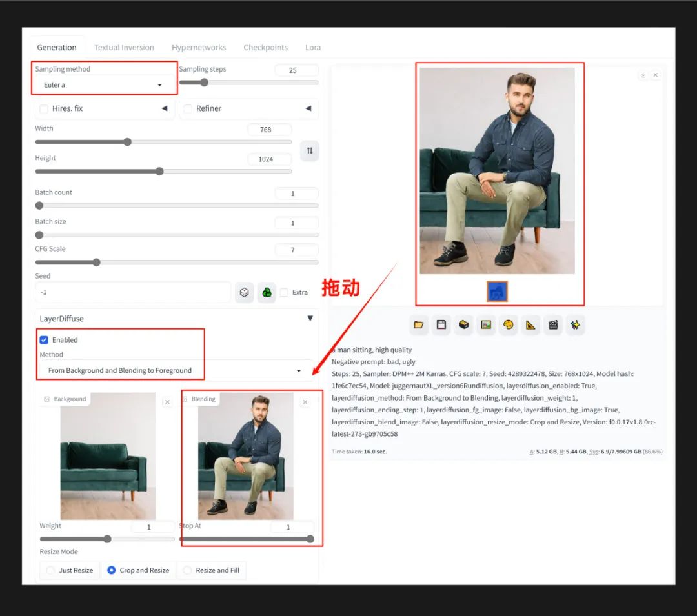Click the Stop At value box

point(292,527)
